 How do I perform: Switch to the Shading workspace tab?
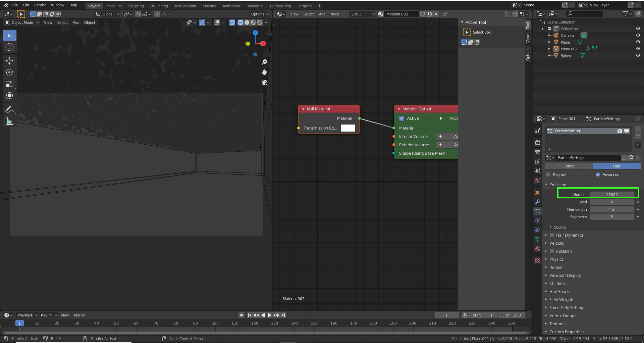point(209,6)
